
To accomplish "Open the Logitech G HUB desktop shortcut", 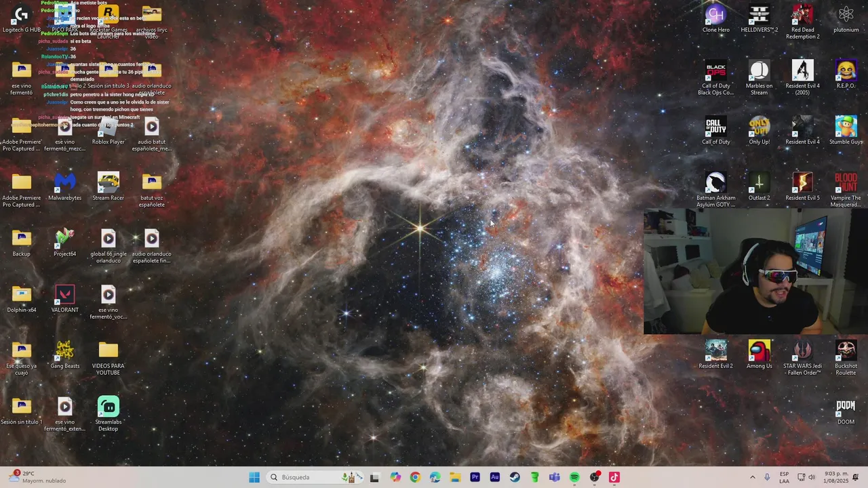I will point(22,19).
